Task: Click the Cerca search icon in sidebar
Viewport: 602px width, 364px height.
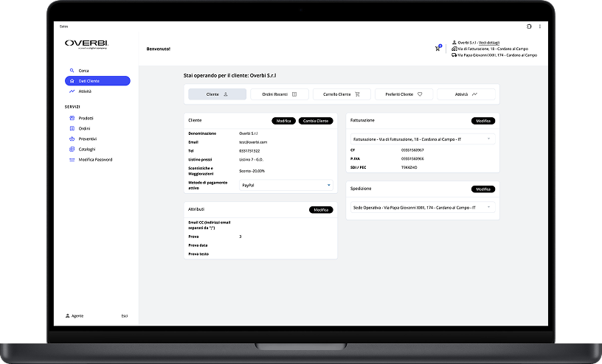Action: click(72, 71)
